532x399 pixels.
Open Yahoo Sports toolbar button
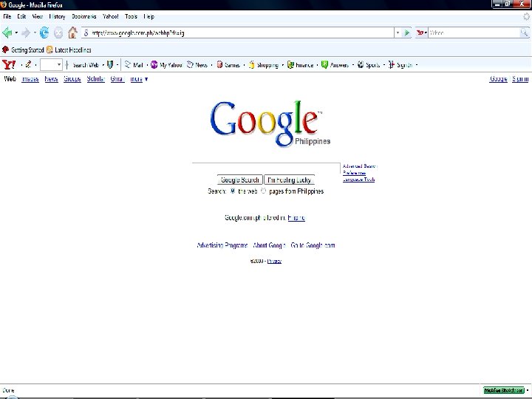[369, 65]
